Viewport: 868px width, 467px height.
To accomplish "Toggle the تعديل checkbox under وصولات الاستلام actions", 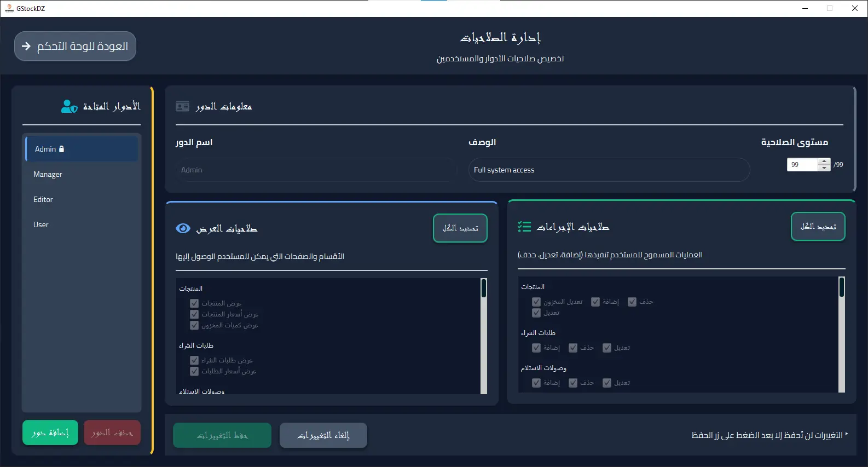I will point(607,383).
